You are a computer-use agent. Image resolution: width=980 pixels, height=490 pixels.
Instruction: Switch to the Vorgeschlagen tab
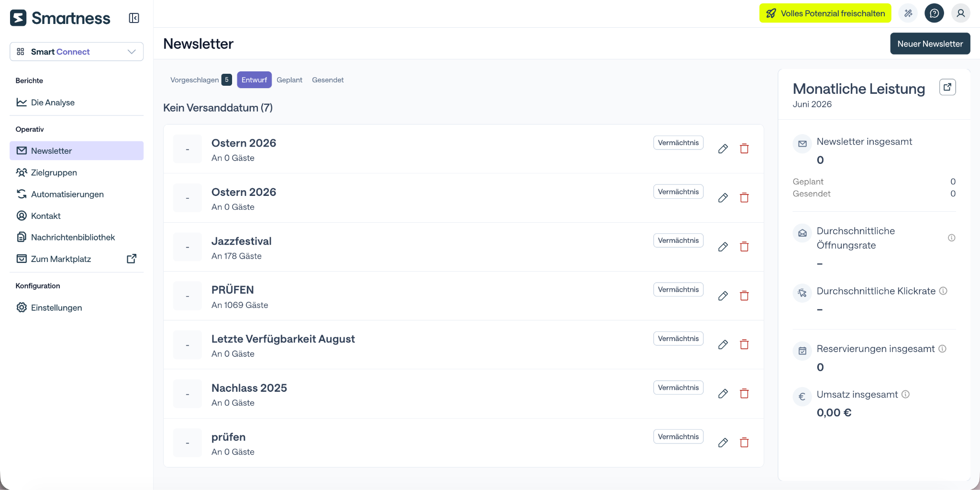click(x=201, y=80)
